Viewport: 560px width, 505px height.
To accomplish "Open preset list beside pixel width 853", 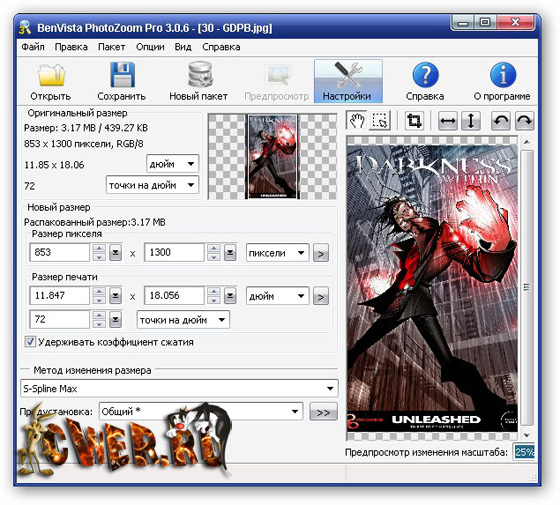I will point(115,253).
